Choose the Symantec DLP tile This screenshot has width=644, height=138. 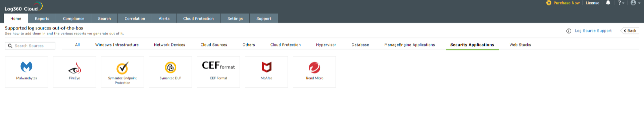coord(170,72)
